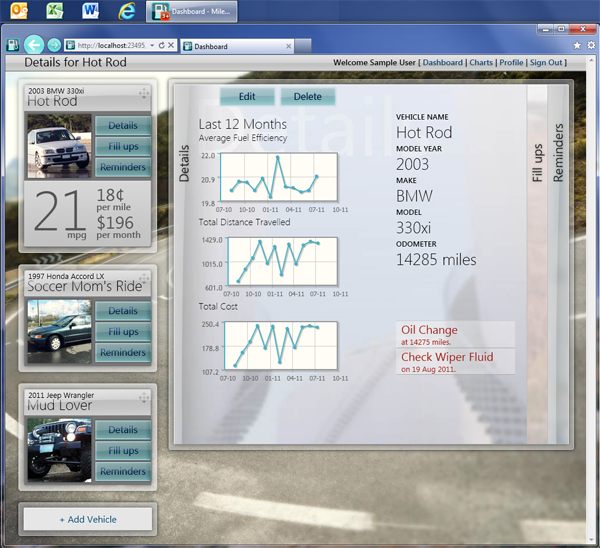Open the Charts link in top navigation

pyautogui.click(x=481, y=63)
